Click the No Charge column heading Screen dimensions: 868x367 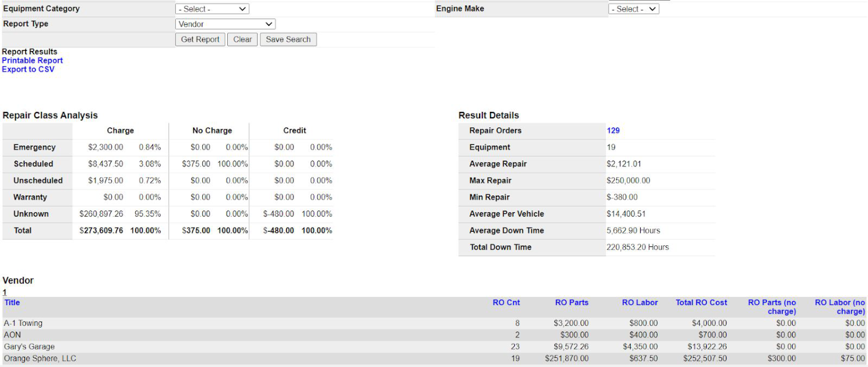coord(212,130)
